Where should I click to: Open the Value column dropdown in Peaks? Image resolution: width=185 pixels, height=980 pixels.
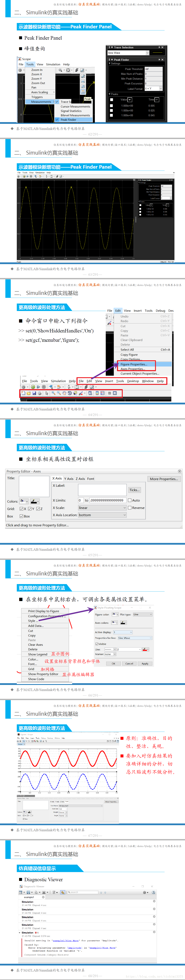[130, 100]
